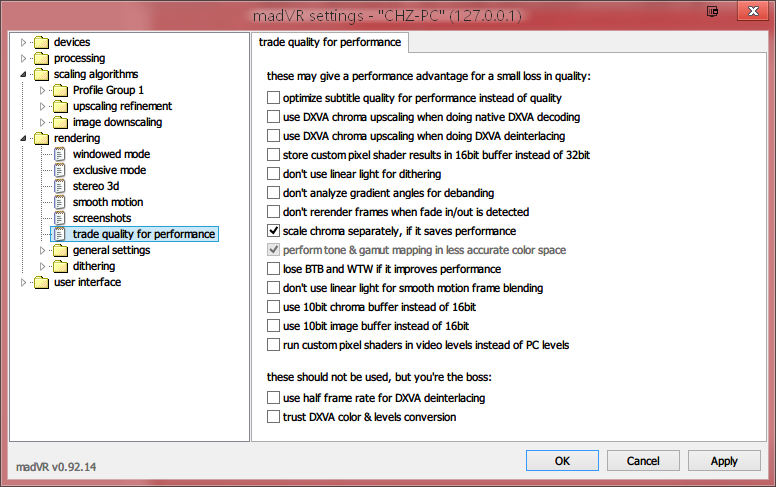Check don't analyze gradient angles for debanding

point(273,193)
